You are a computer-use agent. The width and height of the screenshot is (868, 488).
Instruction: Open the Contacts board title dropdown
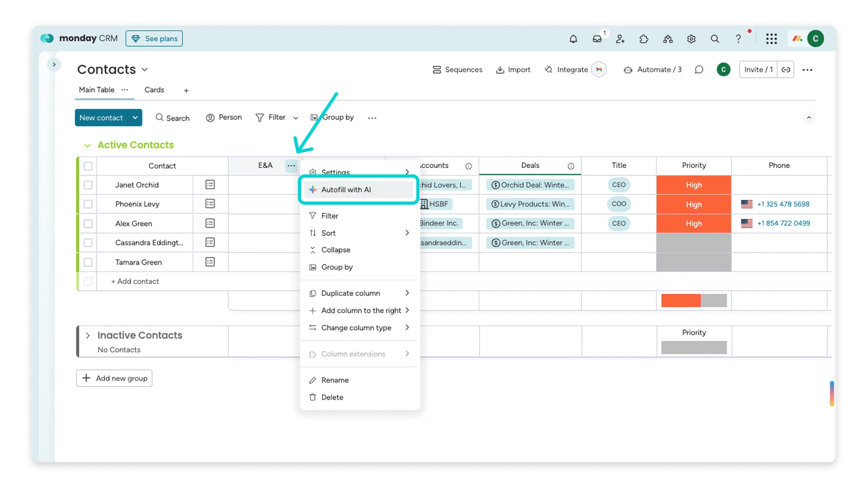(x=145, y=70)
